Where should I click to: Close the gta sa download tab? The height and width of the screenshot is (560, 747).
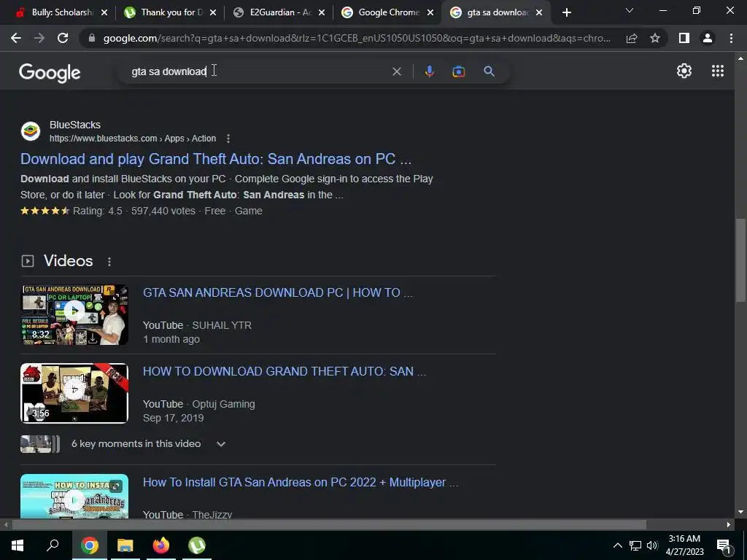coord(539,12)
